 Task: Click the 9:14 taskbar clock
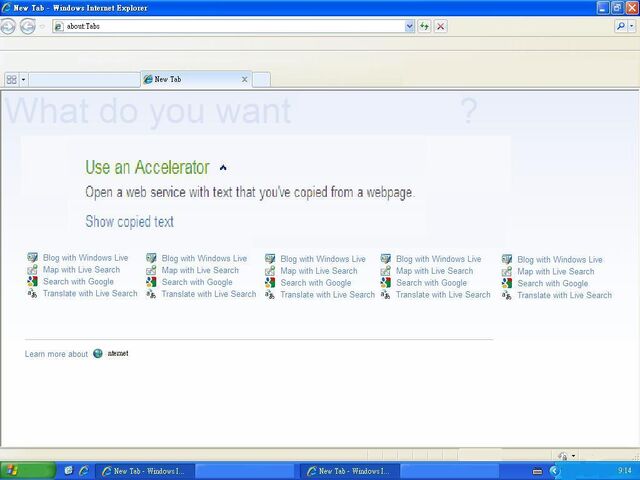tap(624, 471)
